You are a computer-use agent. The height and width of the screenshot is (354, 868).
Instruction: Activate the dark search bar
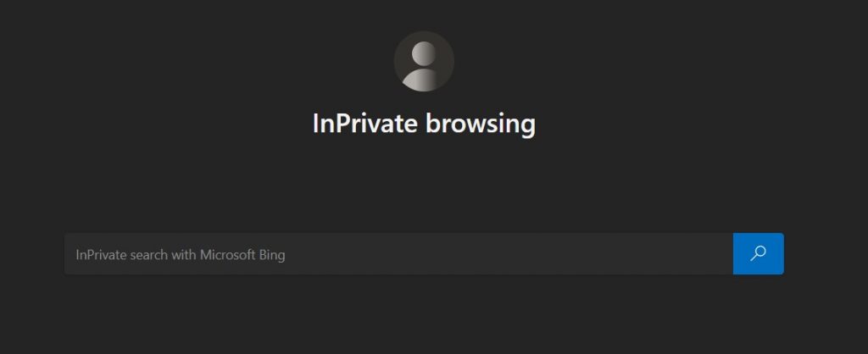(398, 254)
